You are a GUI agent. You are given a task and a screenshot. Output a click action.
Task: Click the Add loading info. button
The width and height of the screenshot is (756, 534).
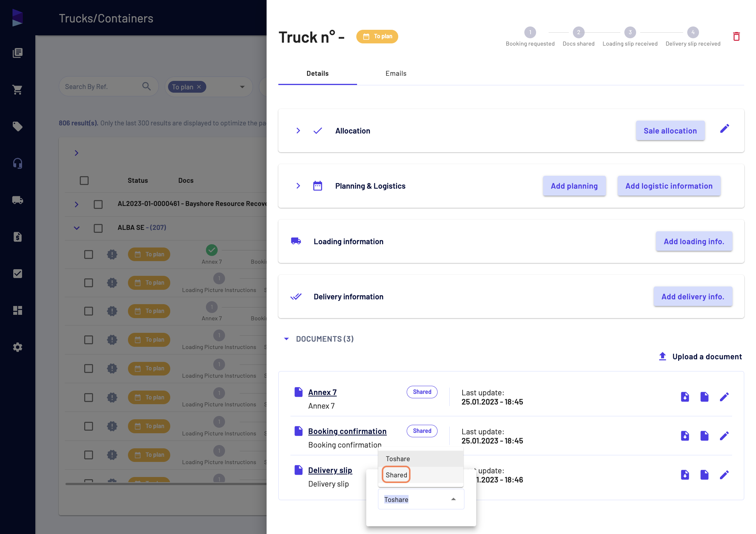click(x=693, y=241)
